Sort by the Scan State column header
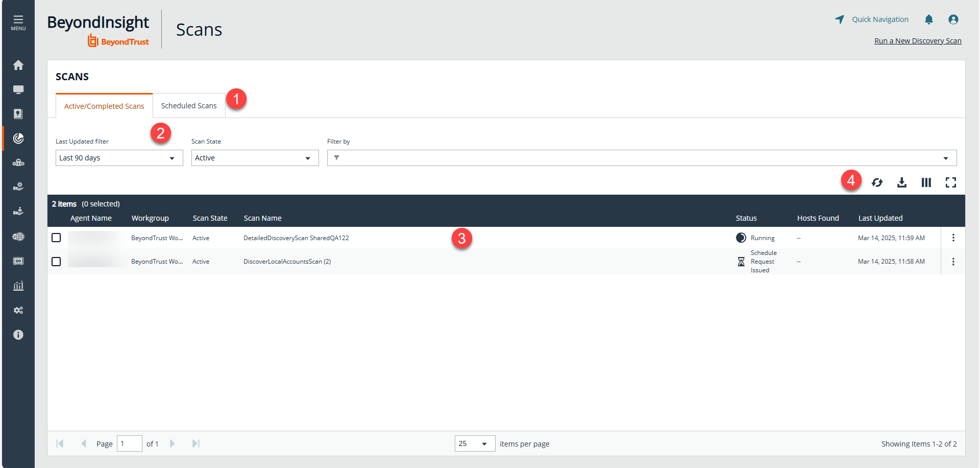Screen dimensions: 980x468 click(210, 218)
